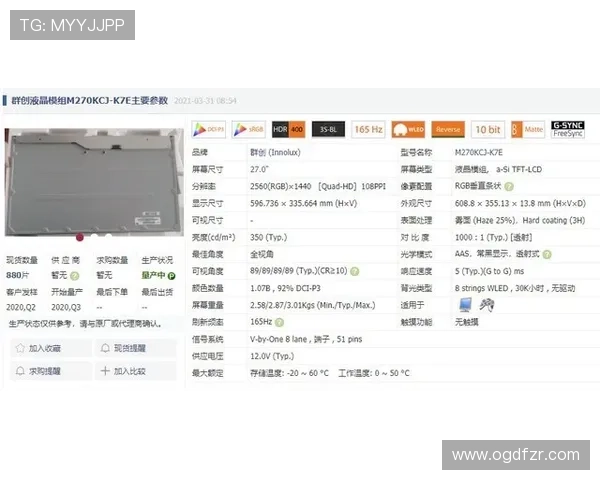Click contrast ratio 1000 : 1 (Typ.)
The width and height of the screenshot is (600, 480).
tap(493, 237)
